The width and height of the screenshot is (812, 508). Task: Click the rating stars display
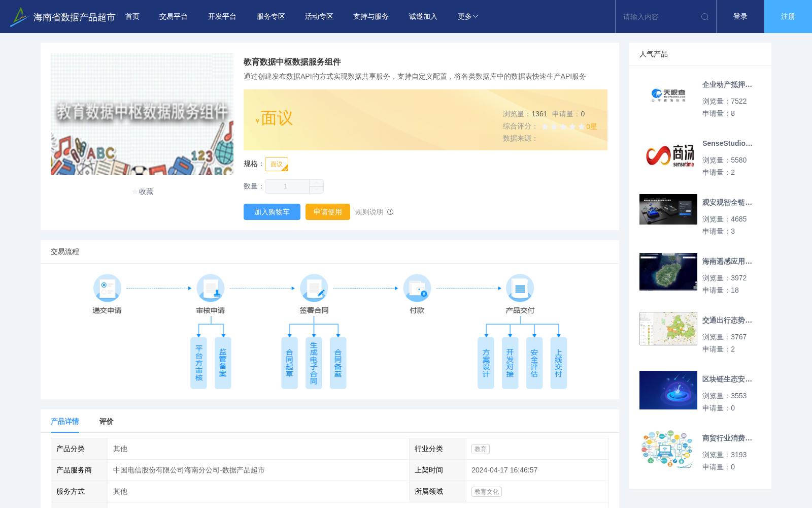click(x=563, y=126)
